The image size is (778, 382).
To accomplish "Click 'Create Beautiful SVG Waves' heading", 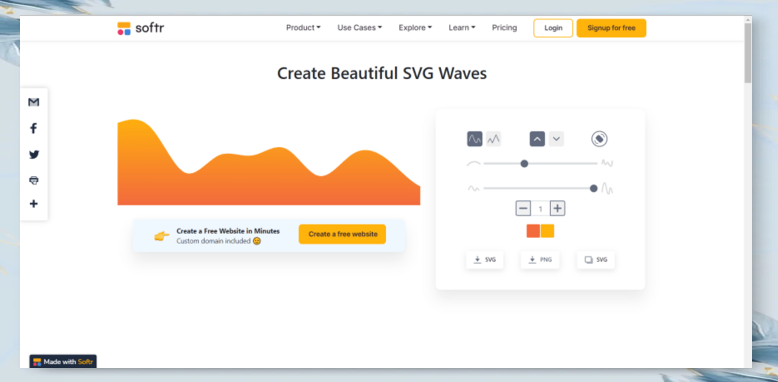I will 382,73.
